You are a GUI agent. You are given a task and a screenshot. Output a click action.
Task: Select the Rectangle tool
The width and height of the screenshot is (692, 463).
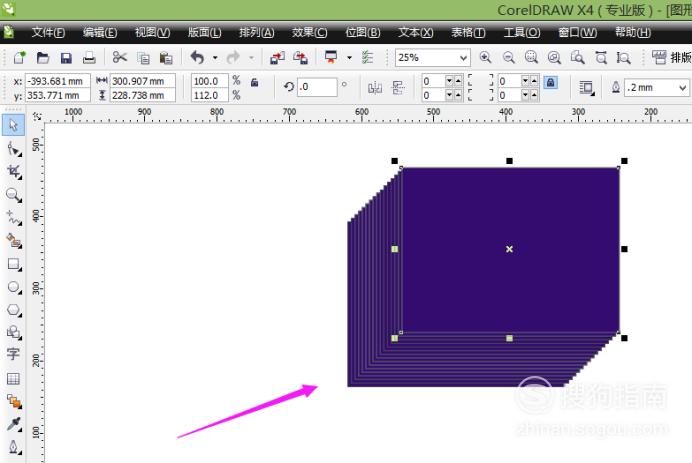[14, 264]
